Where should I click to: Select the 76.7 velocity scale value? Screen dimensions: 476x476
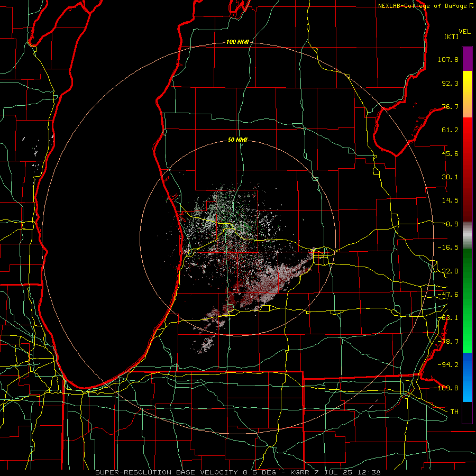pos(450,106)
